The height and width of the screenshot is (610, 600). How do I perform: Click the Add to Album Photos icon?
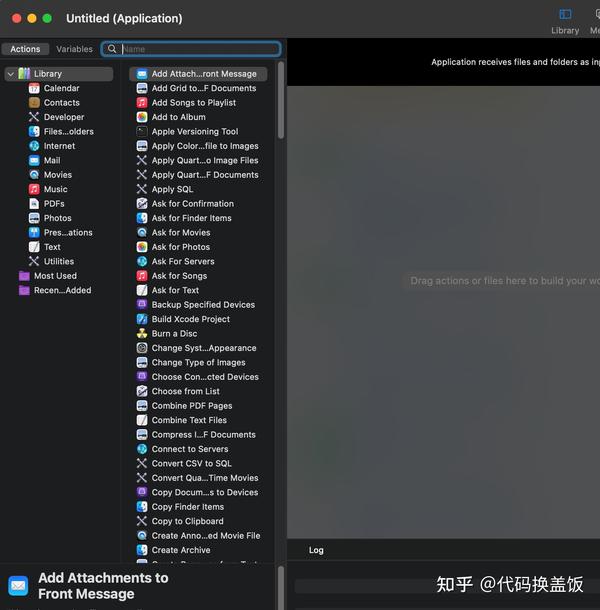point(142,117)
